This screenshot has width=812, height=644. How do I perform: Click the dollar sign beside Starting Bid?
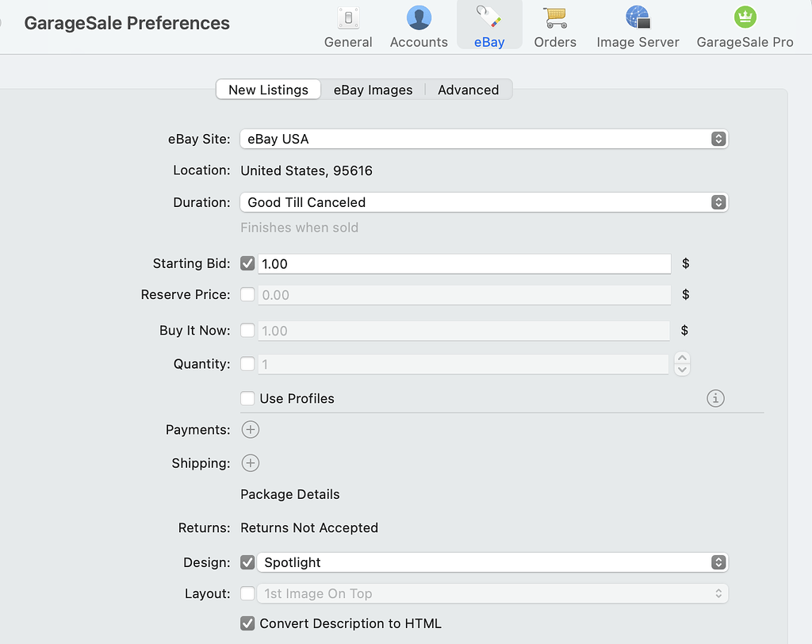coord(686,263)
